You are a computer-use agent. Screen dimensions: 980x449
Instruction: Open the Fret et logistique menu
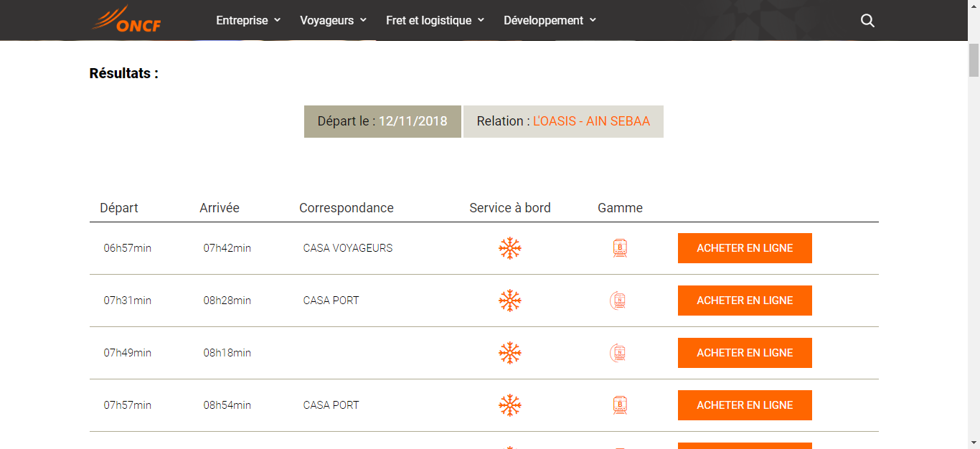coord(435,21)
